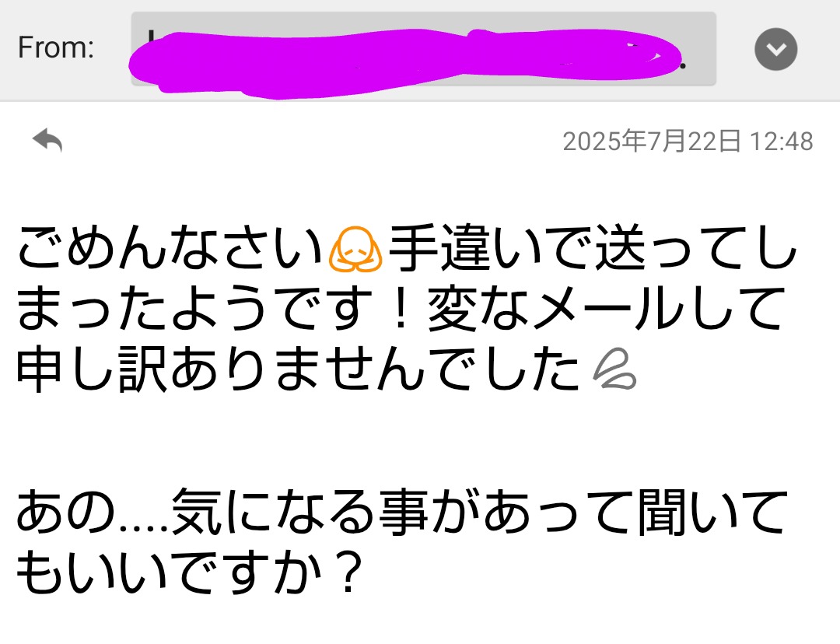Screen dimensions: 840x644
Task: Click the date 2025年7月22日
Action: pyautogui.click(x=652, y=142)
